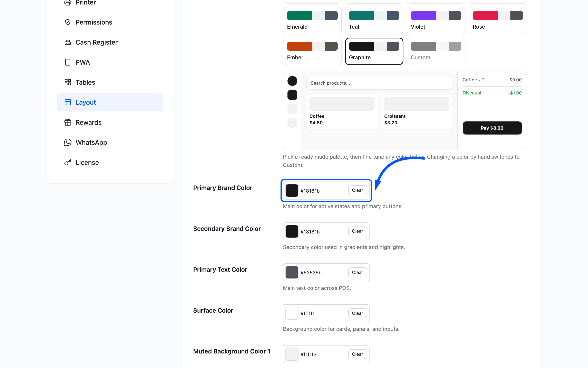Viewport: 588px width, 368px height.
Task: Click the Coffee product preview card
Action: (x=342, y=111)
